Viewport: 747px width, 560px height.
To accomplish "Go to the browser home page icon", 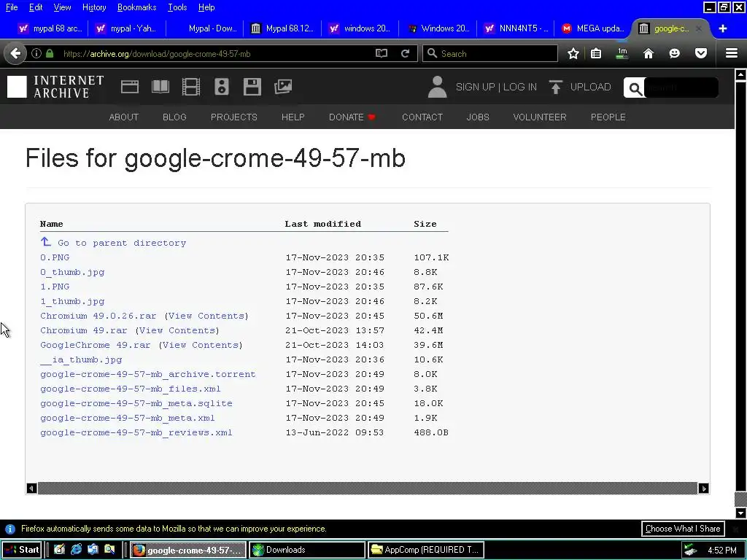I will coord(649,53).
